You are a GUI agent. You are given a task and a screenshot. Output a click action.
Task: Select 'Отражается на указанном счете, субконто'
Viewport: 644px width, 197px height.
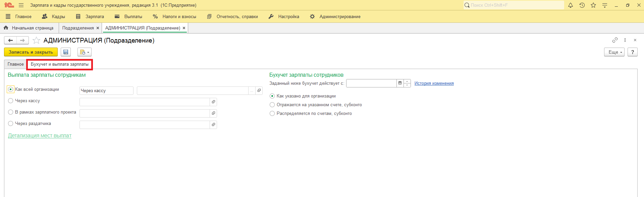point(272,105)
